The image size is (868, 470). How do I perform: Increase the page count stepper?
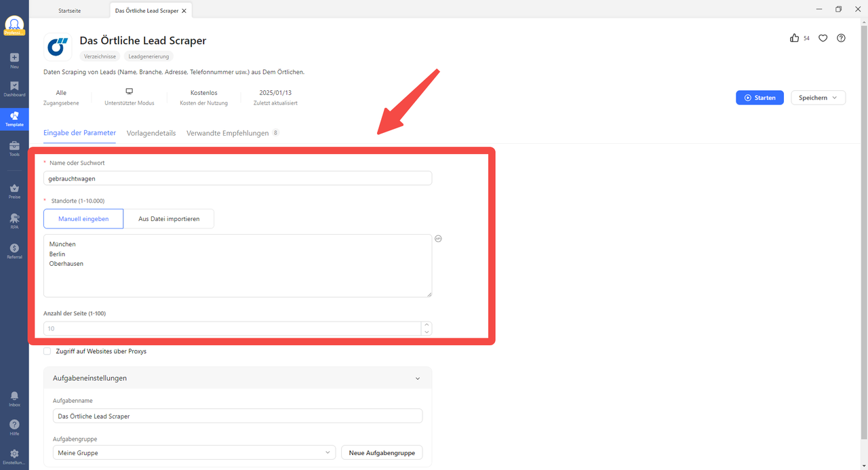[x=427, y=325]
